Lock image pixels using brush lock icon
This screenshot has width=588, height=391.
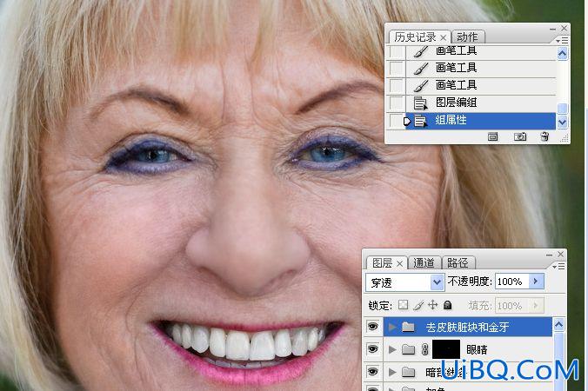click(x=418, y=305)
